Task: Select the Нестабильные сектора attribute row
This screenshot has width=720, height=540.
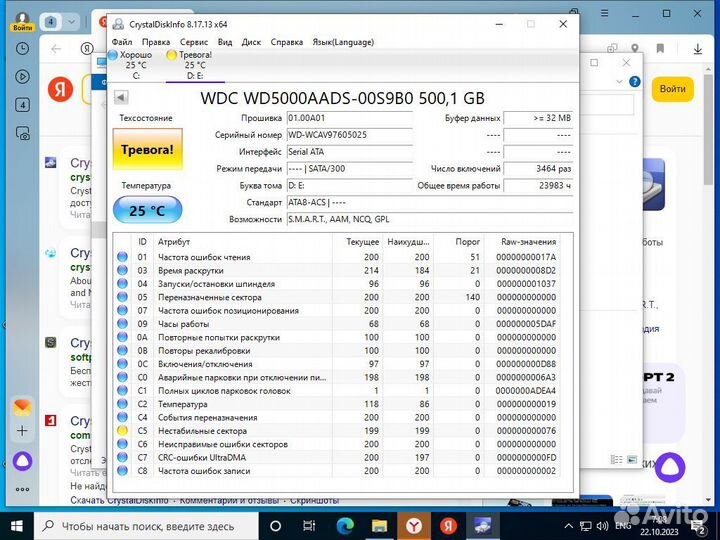Action: click(337, 431)
